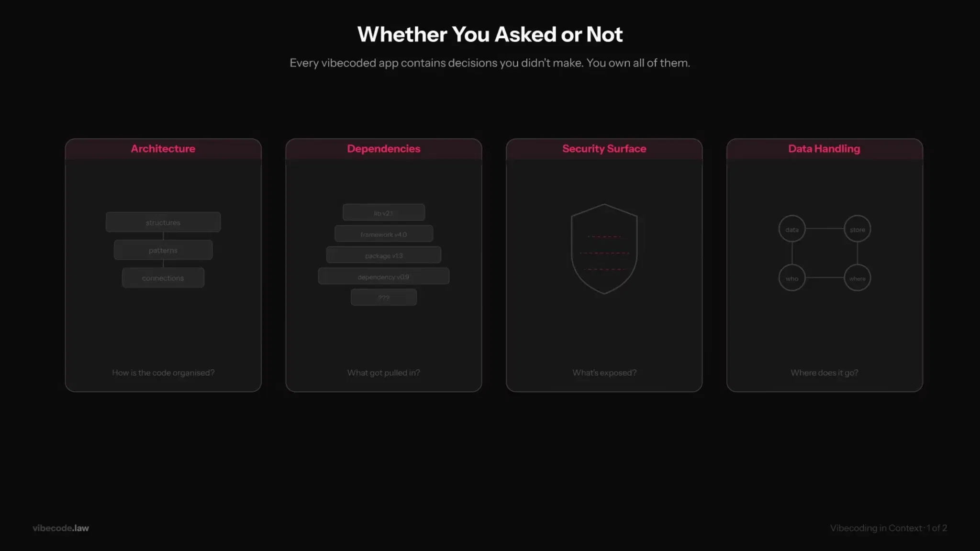Click the 'who' circle node

[792, 278]
